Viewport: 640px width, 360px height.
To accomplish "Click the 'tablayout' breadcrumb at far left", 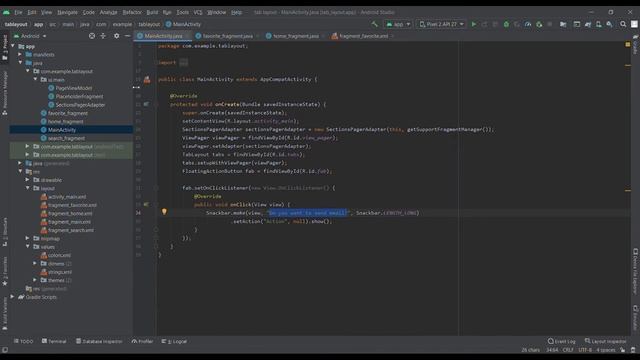I will tap(16, 24).
